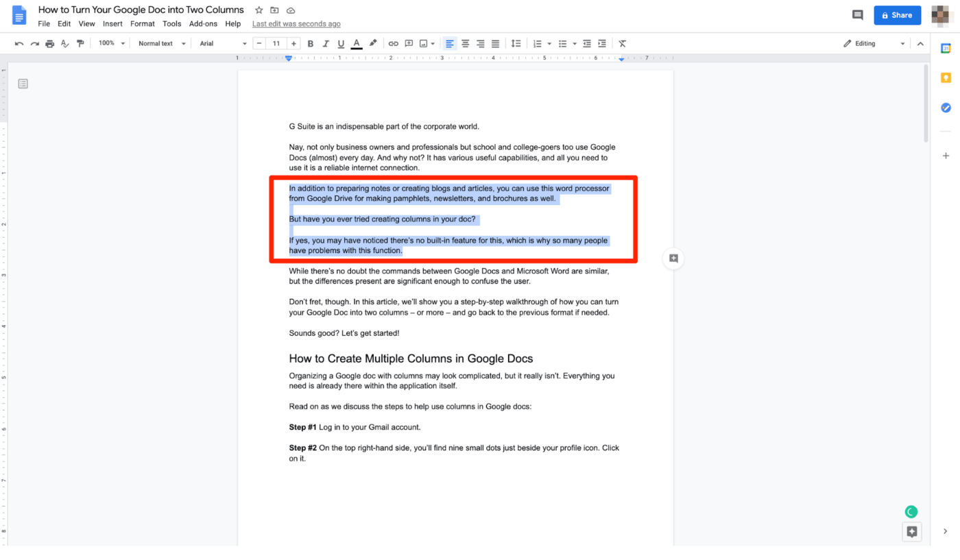Increase font size with plus button
The width and height of the screenshot is (960, 560).
tap(293, 43)
